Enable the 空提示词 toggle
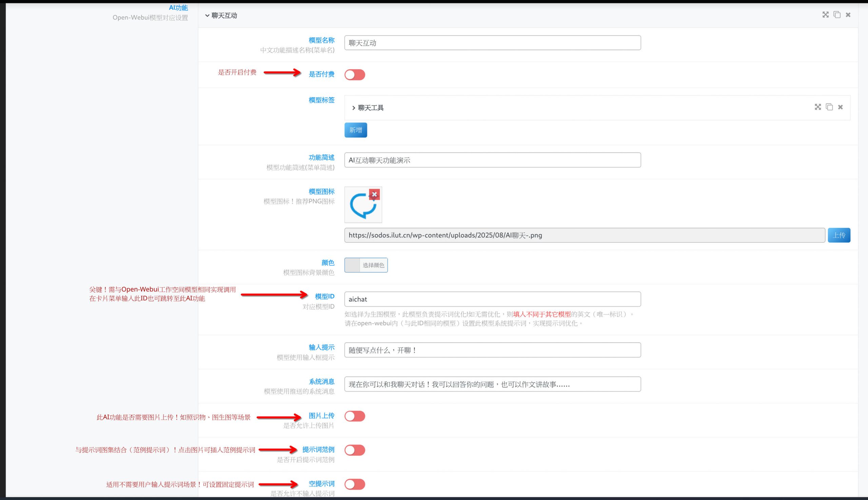The image size is (868, 500). 354,484
